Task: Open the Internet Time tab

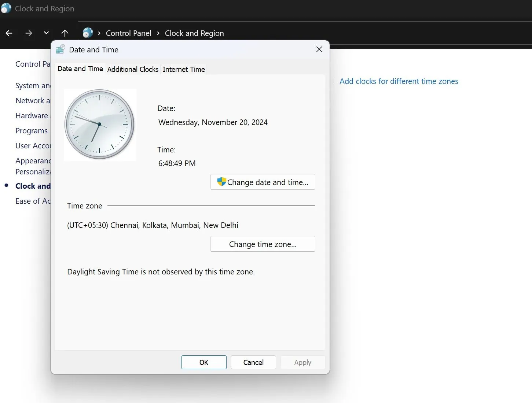Action: coord(184,69)
